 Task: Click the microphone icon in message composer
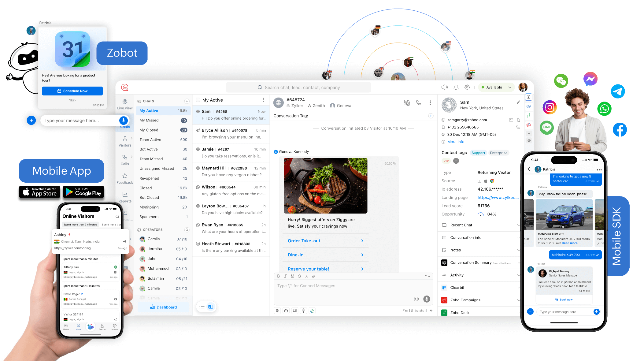coord(427,299)
